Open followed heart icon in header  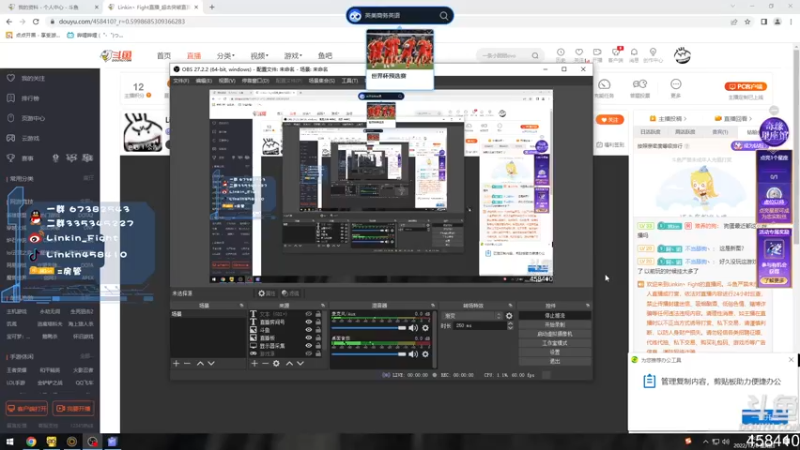pyautogui.click(x=579, y=53)
